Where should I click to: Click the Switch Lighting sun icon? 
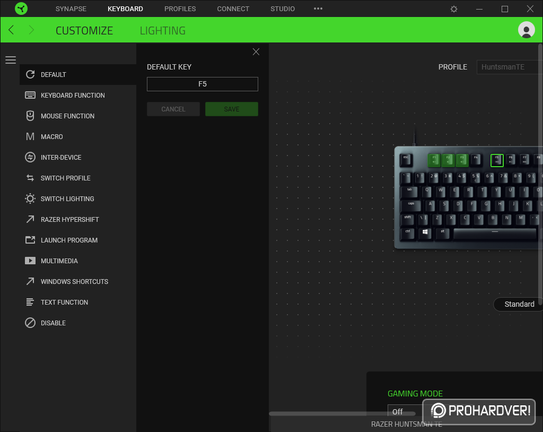tap(30, 199)
